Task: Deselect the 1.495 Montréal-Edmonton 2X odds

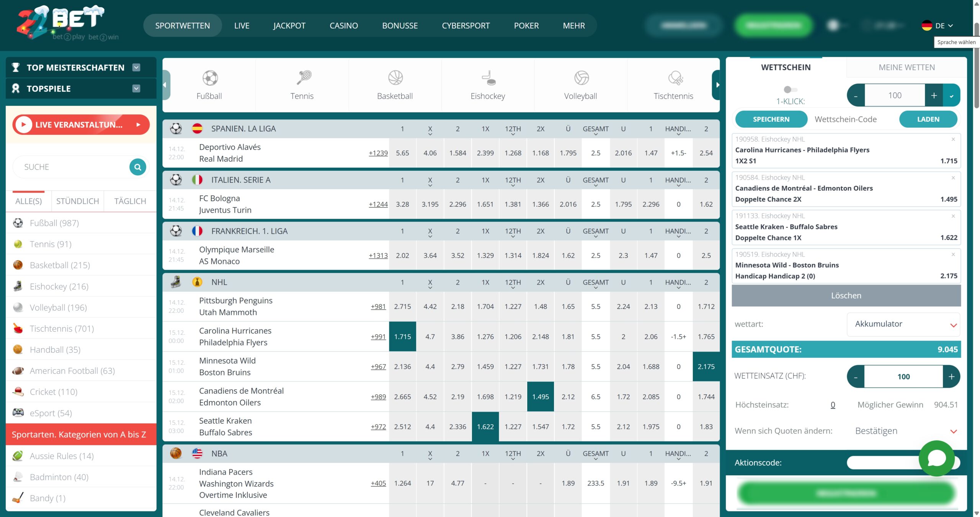Action: pos(540,397)
